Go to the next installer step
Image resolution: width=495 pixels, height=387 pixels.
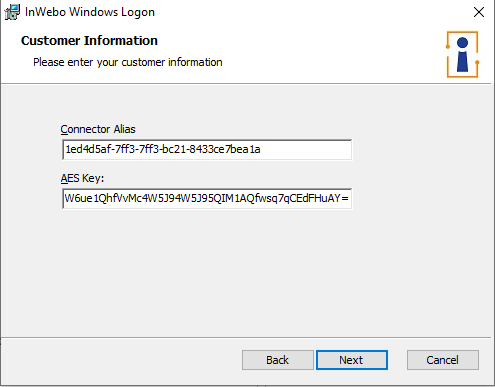click(x=352, y=360)
